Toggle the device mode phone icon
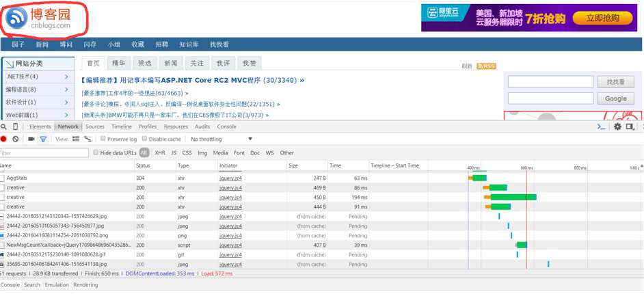 (x=15, y=126)
